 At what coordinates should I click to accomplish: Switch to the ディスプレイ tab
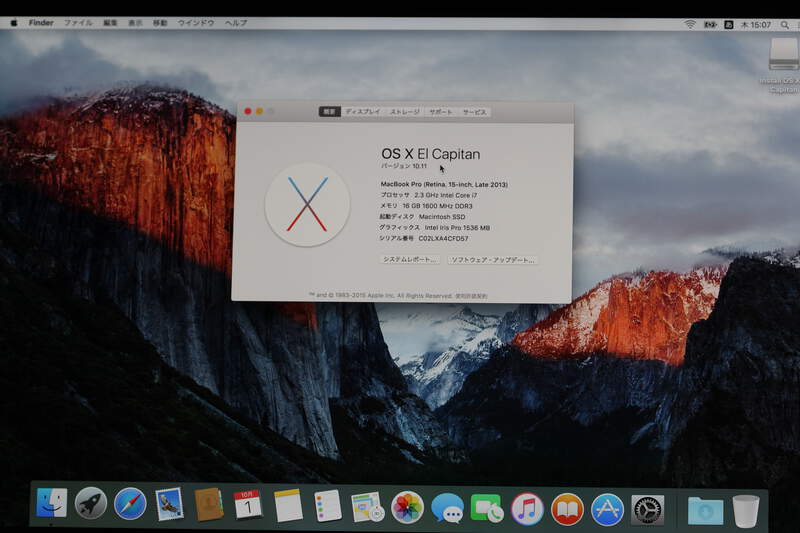(x=363, y=112)
